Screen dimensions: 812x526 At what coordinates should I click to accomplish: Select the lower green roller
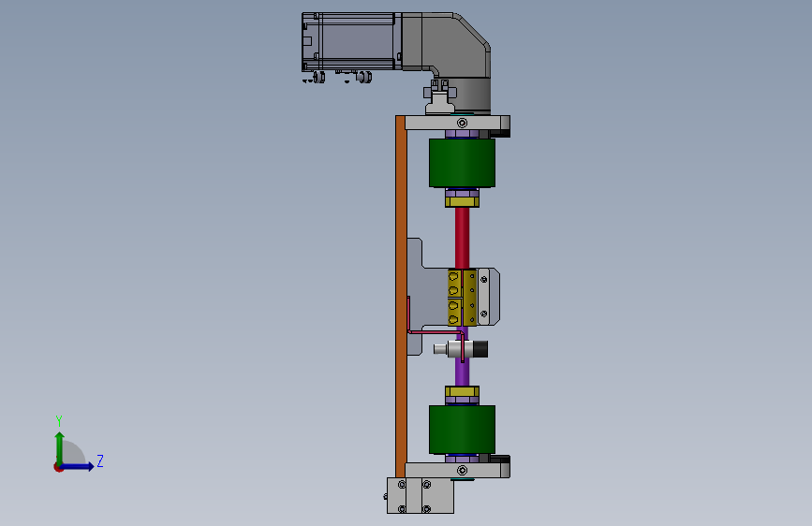(x=462, y=430)
